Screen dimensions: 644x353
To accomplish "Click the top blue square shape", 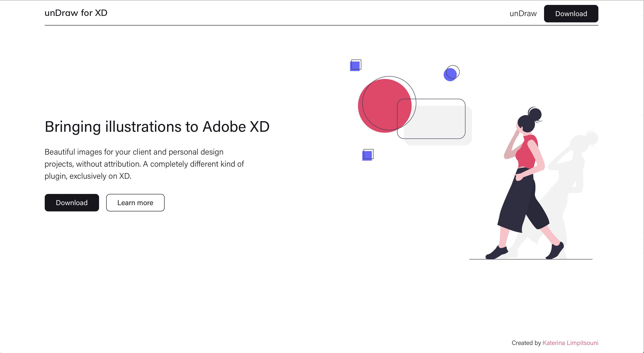I will click(x=355, y=66).
